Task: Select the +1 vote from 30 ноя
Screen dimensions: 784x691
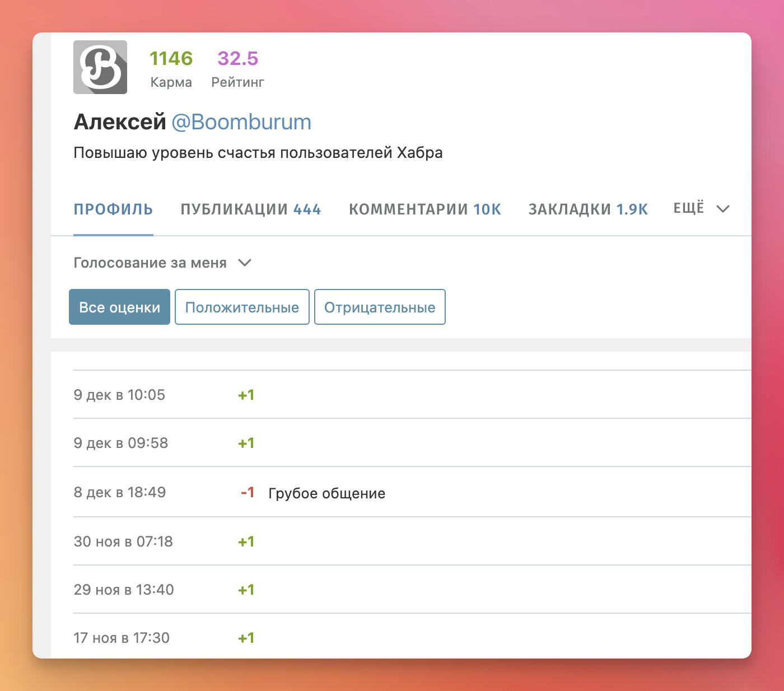Action: [246, 541]
